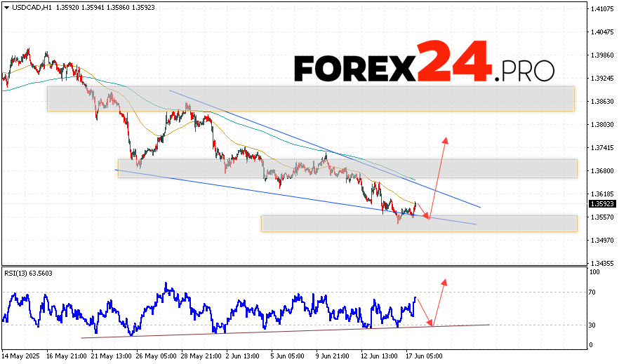Select the upper gray resistance zone near 1.38630

click(x=310, y=99)
